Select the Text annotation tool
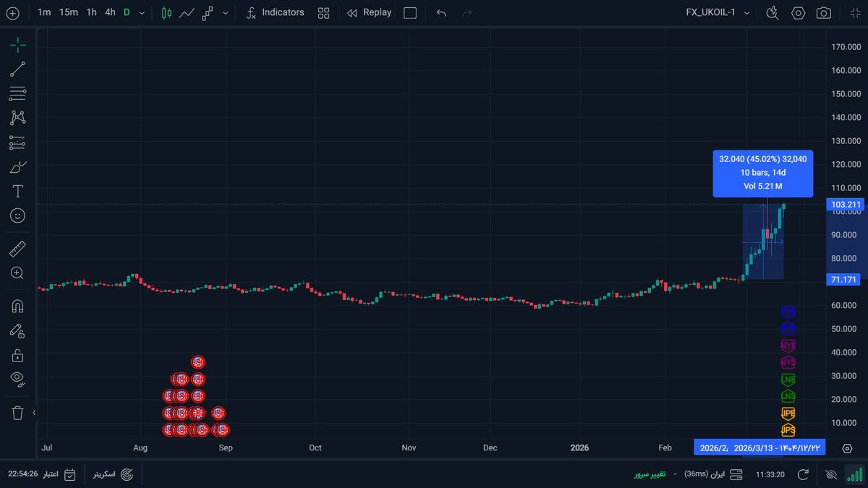The height and width of the screenshot is (488, 868). [x=18, y=192]
